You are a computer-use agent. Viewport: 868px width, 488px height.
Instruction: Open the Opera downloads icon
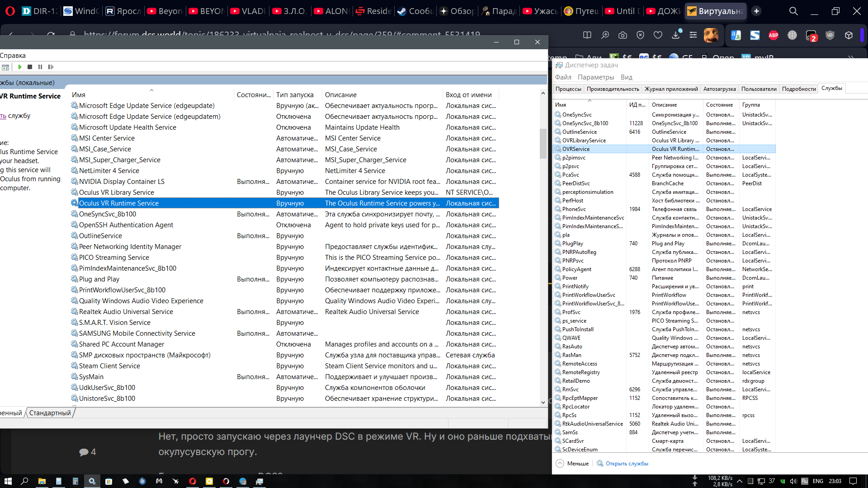point(676,35)
